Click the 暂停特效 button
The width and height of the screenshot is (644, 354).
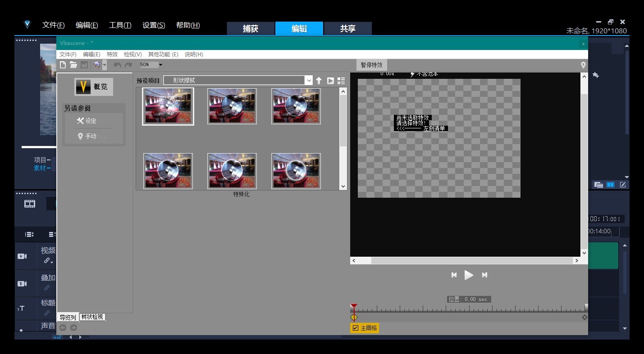tap(371, 65)
